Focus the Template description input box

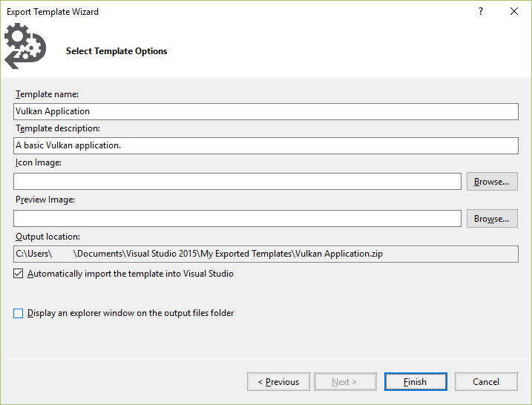pyautogui.click(x=266, y=145)
